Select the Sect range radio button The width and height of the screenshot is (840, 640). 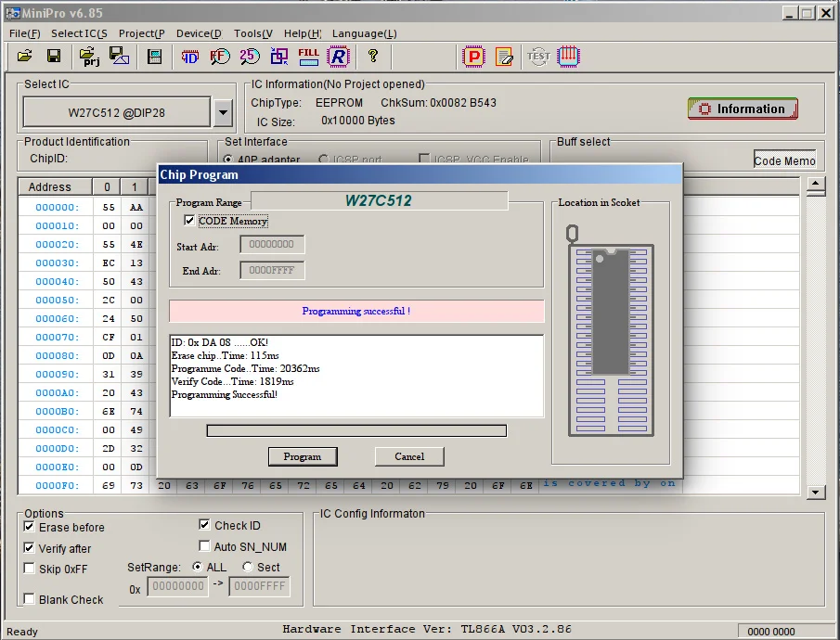(248, 567)
